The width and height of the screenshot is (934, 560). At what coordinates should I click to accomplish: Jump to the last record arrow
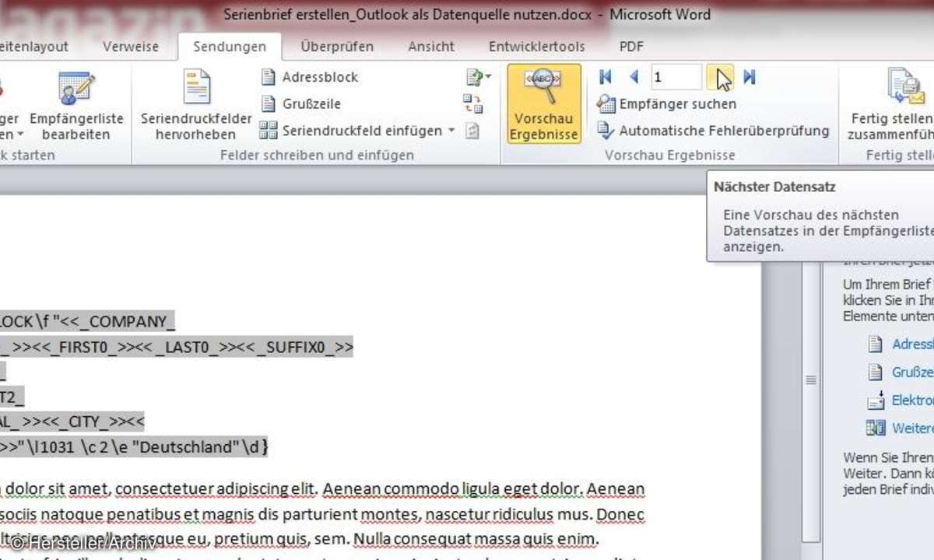pos(750,77)
